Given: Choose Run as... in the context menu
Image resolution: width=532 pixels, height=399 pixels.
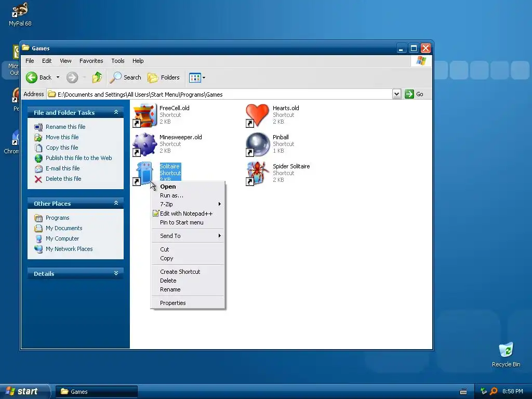Looking at the screenshot, I should click(188, 195).
